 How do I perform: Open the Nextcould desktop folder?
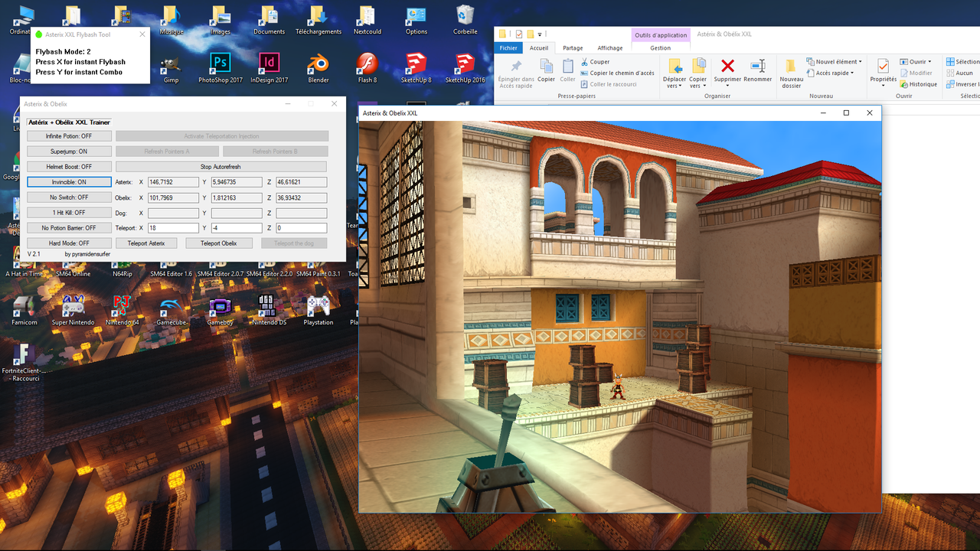pyautogui.click(x=367, y=21)
